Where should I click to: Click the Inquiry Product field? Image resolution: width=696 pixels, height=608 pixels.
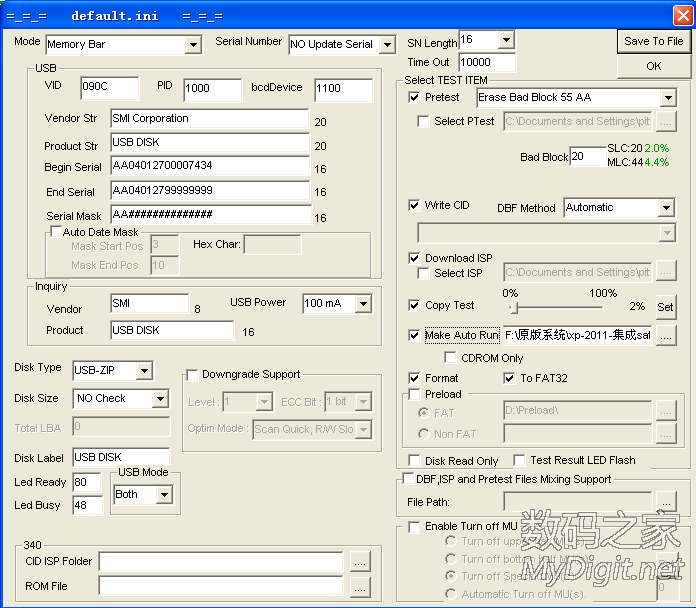(x=172, y=331)
